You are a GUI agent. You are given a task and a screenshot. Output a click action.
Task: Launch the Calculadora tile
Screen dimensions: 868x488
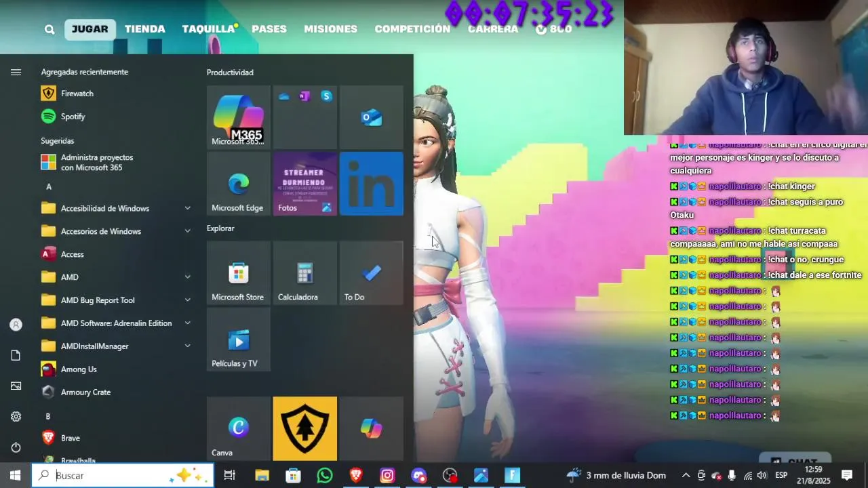click(x=304, y=272)
